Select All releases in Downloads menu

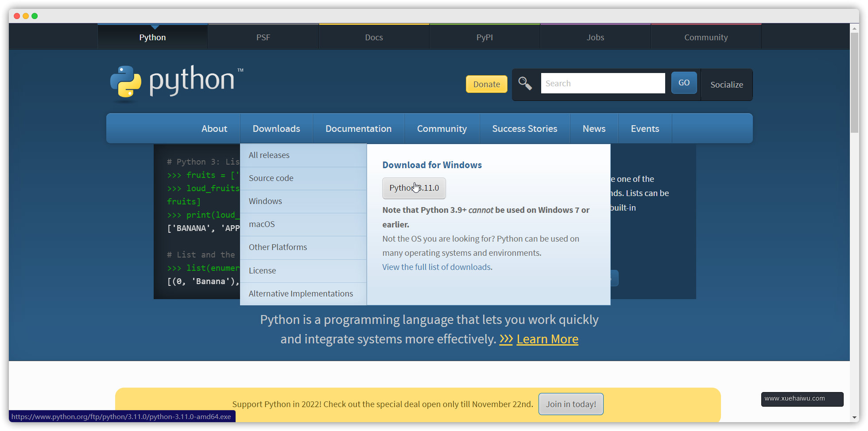click(x=303, y=155)
